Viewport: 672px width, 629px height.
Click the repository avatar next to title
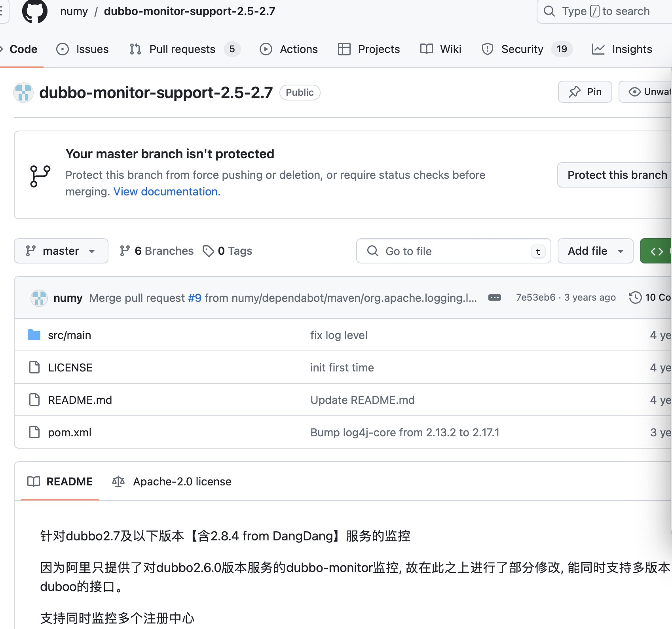click(x=23, y=93)
